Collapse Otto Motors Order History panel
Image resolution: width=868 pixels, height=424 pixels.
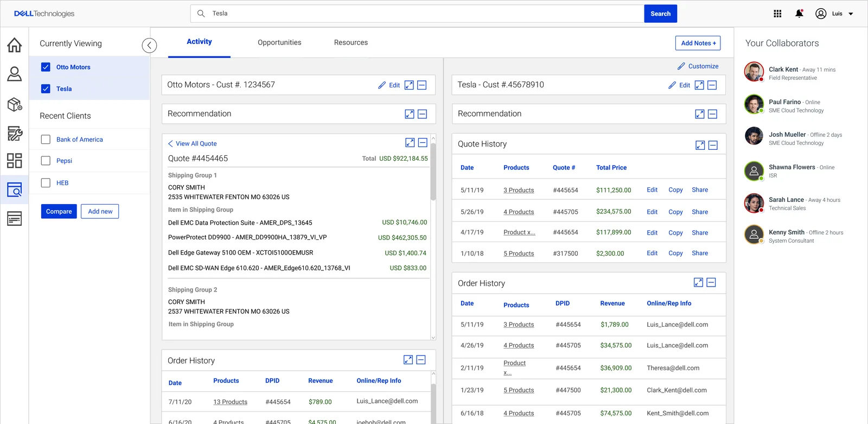pos(421,359)
